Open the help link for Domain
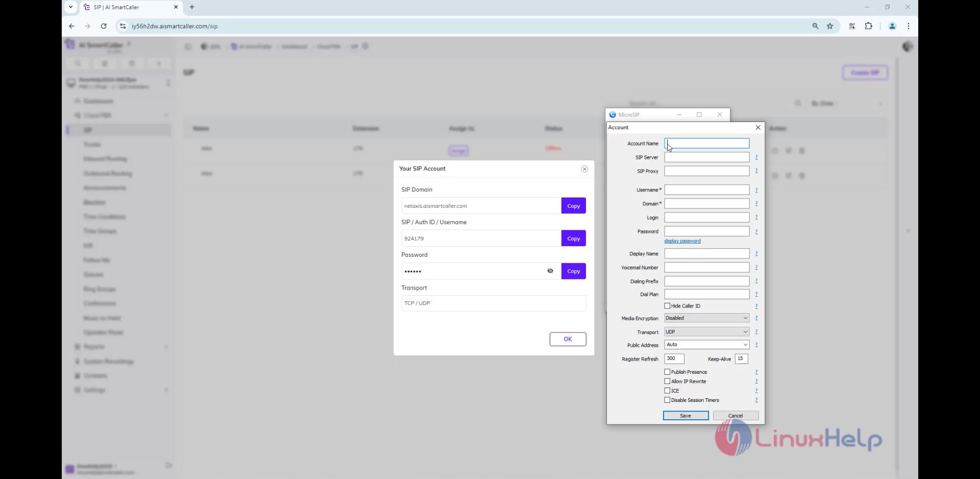 pos(756,204)
